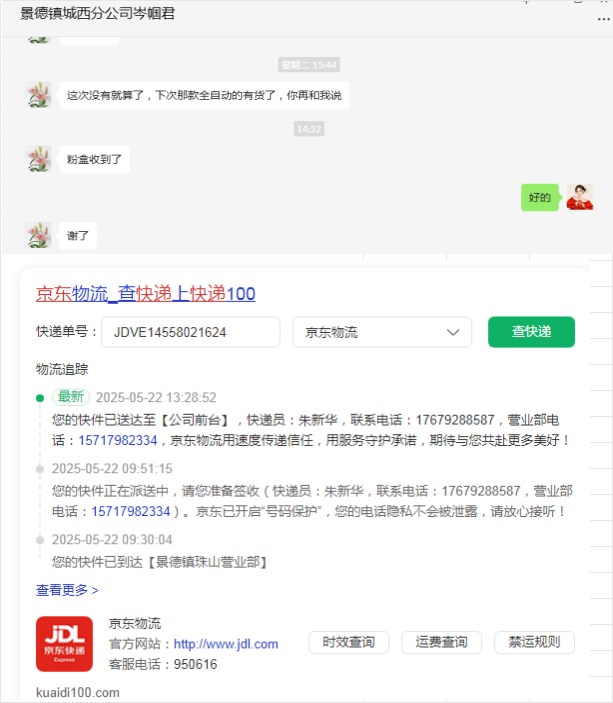Image resolution: width=613 pixels, height=703 pixels.
Task: Open the '京东物流_查快递上快递100' title link
Action: click(x=146, y=294)
